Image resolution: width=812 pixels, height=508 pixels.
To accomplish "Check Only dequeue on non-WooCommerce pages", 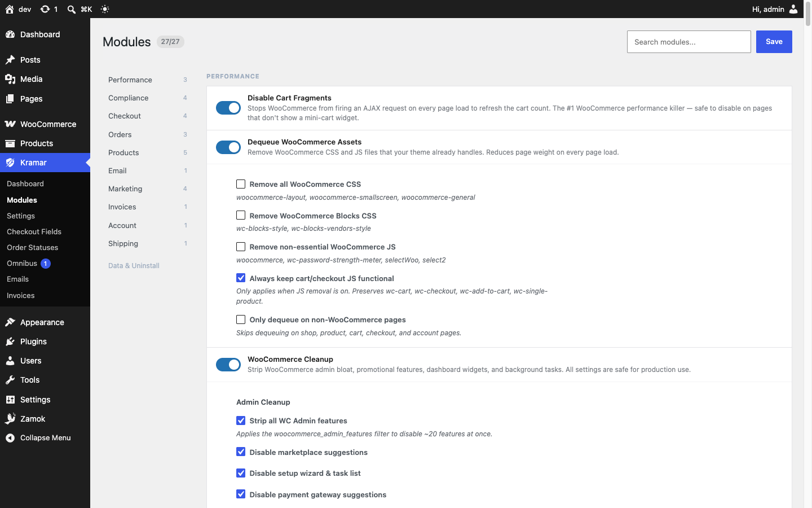I will coord(241,319).
